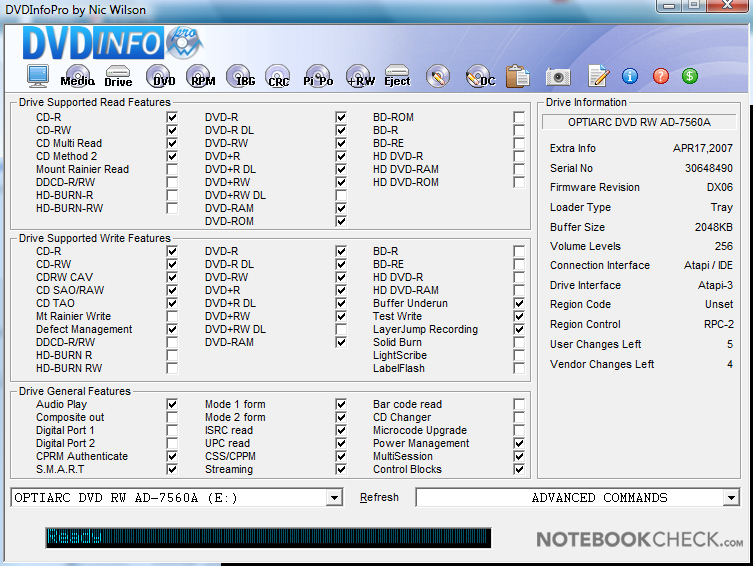
Task: Click the Connection Interface Atapi / IDE value
Action: click(708, 265)
